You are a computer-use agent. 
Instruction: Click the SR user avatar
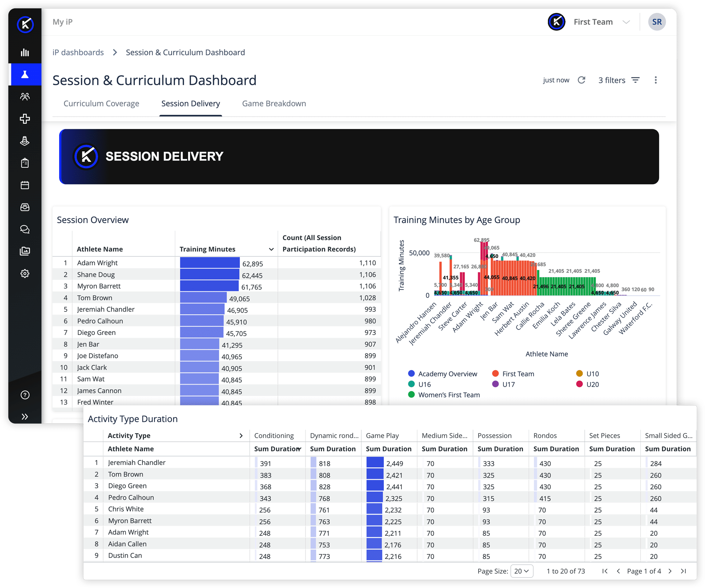[657, 22]
